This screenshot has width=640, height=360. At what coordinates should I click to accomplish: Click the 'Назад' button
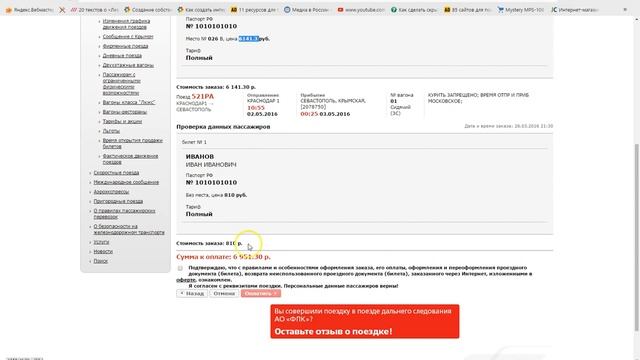[192, 293]
